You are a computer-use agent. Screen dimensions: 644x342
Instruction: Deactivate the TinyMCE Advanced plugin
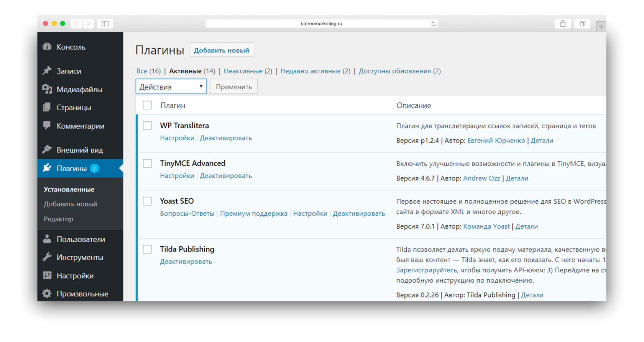pos(226,176)
